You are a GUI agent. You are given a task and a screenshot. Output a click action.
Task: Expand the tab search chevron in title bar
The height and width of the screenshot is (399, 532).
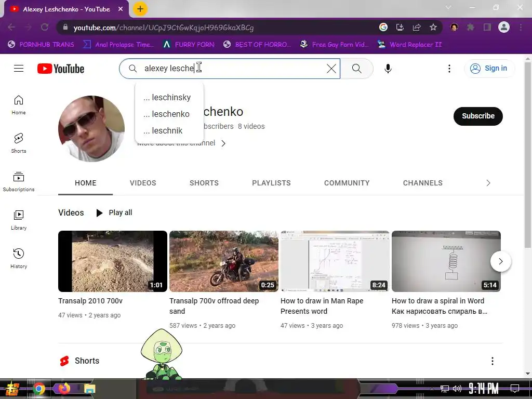click(x=448, y=7)
